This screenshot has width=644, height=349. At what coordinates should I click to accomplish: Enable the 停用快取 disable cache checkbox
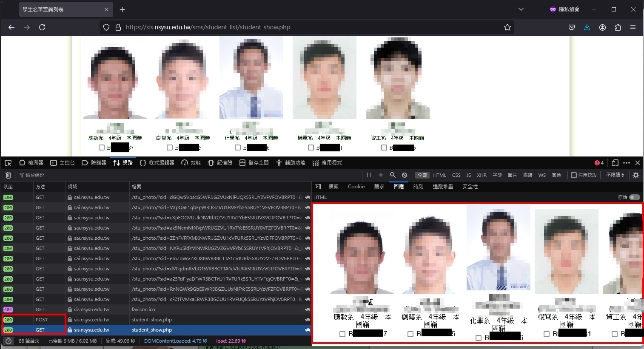click(x=574, y=175)
